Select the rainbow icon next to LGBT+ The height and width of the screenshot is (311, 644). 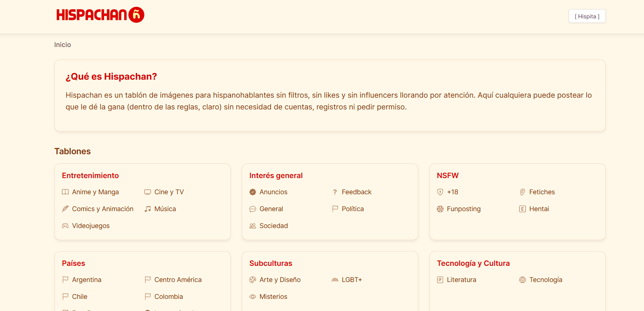335,279
